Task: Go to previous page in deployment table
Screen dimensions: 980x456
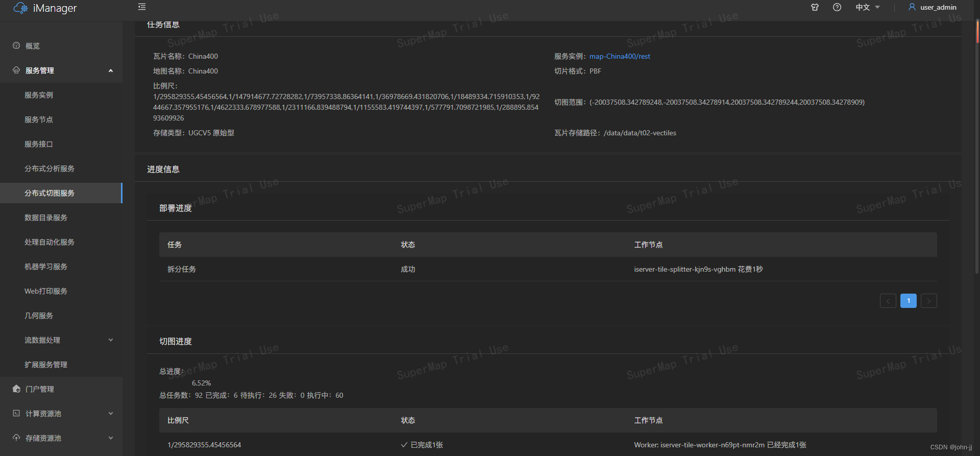Action: (888, 301)
